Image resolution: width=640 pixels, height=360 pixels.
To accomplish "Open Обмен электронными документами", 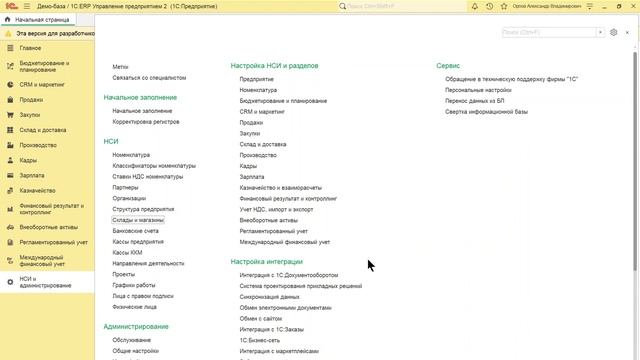I will point(285,308).
